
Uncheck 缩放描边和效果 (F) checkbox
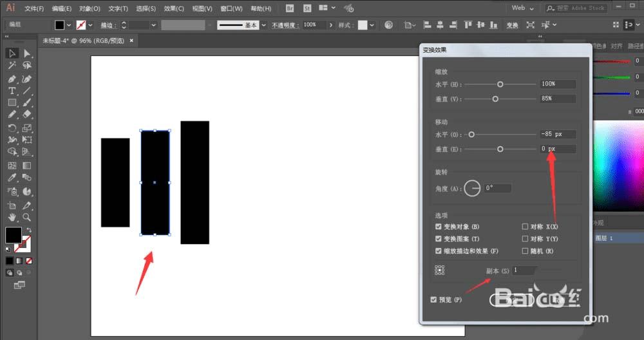coord(438,251)
